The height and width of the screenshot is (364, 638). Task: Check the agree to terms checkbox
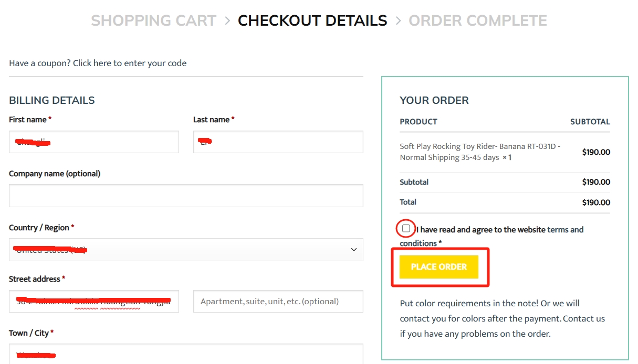(x=406, y=229)
